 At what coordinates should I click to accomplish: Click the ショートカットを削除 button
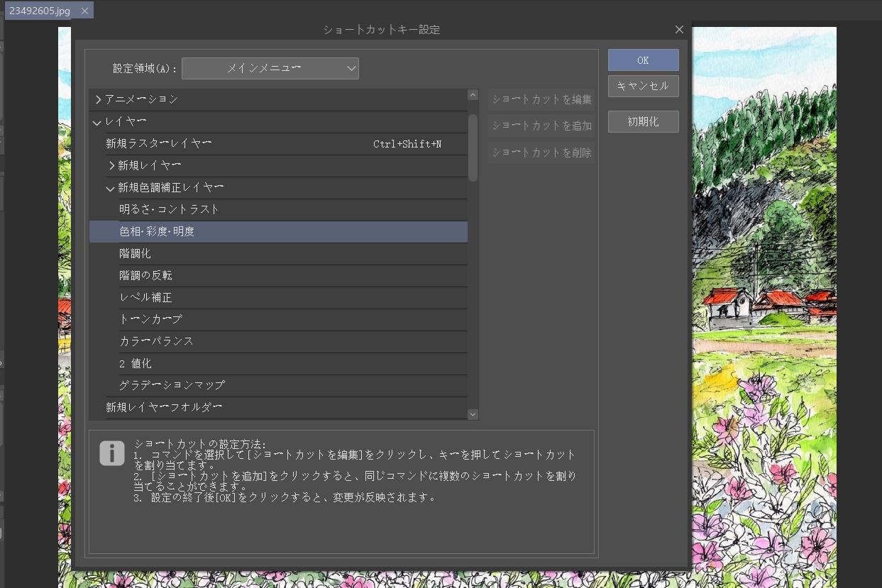click(x=541, y=152)
